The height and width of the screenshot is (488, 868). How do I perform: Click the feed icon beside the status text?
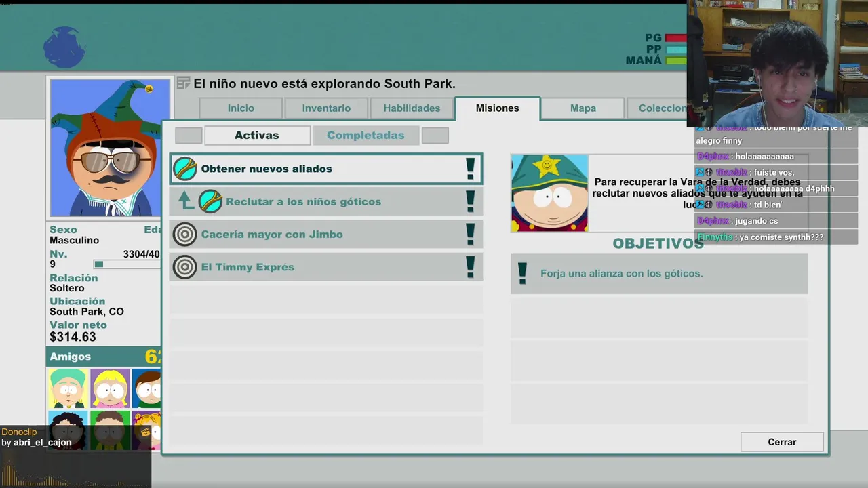click(183, 83)
